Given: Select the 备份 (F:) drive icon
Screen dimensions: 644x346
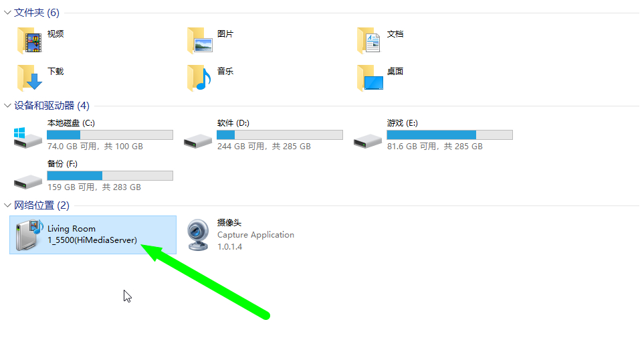Looking at the screenshot, I should pos(27,181).
